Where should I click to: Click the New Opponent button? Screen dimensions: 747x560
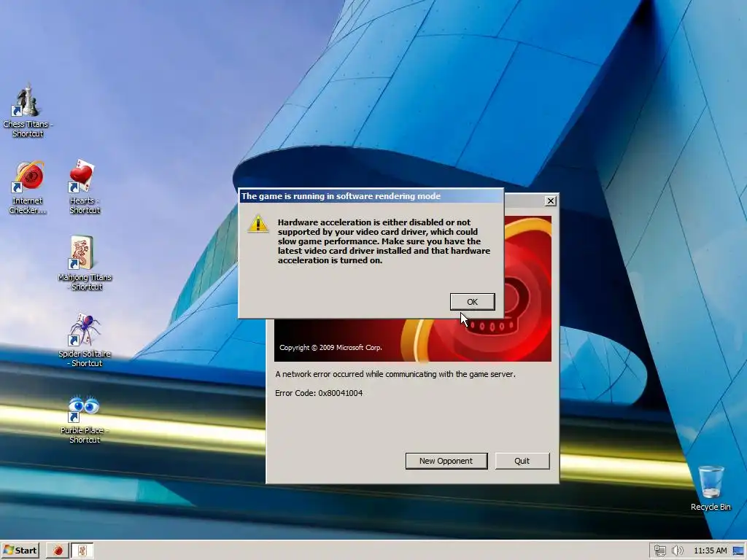446,461
